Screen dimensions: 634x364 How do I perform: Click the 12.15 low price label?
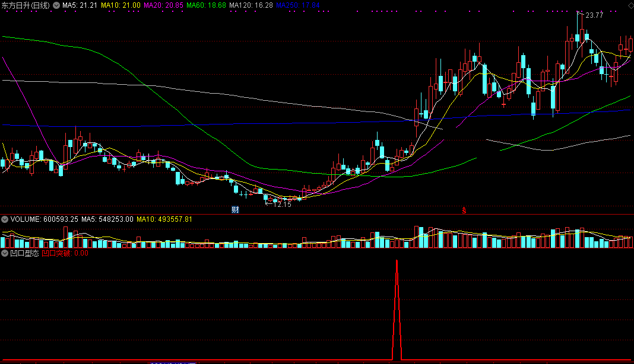[x=282, y=205]
